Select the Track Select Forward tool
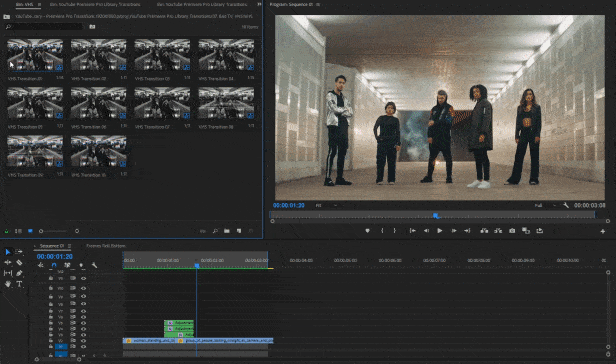The image size is (616, 364). [x=19, y=252]
